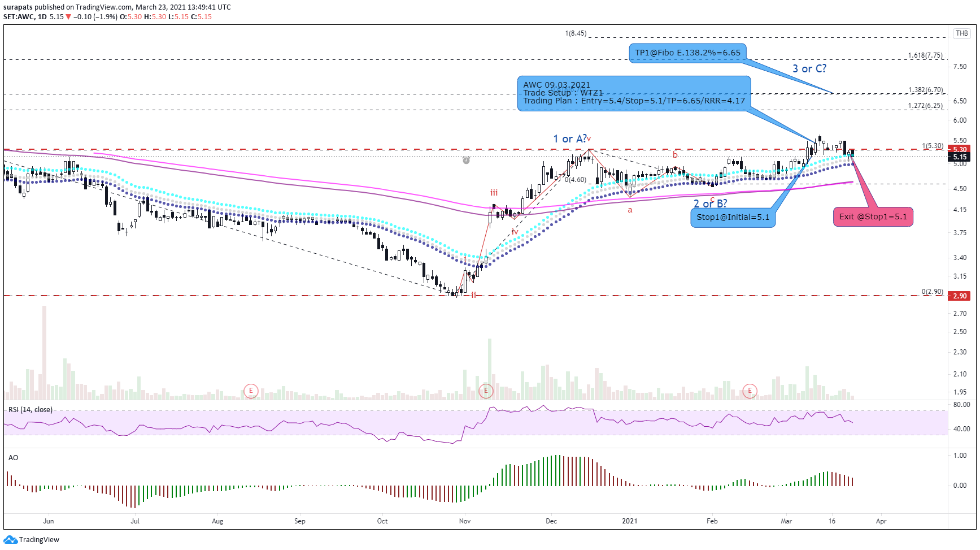Click the 0(2.90) Fibonacci level label
The height and width of the screenshot is (550, 980).
tap(932, 292)
